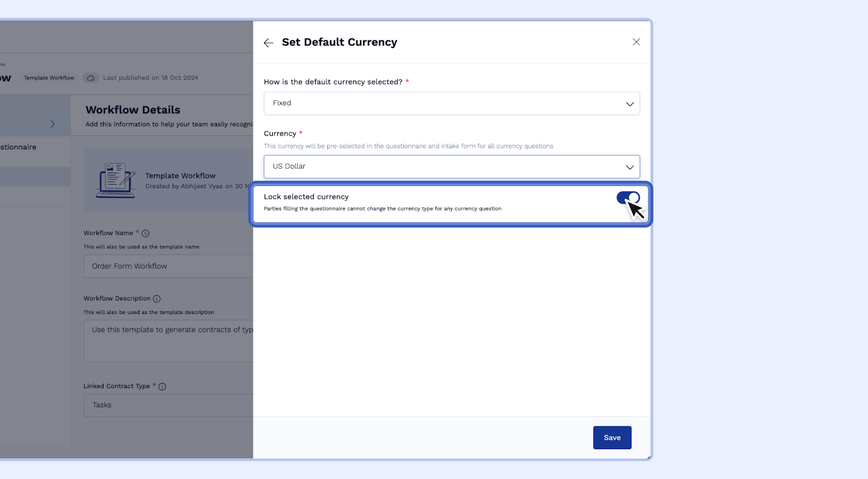
Task: Click the info icon next to Workflow Name
Action: point(145,233)
